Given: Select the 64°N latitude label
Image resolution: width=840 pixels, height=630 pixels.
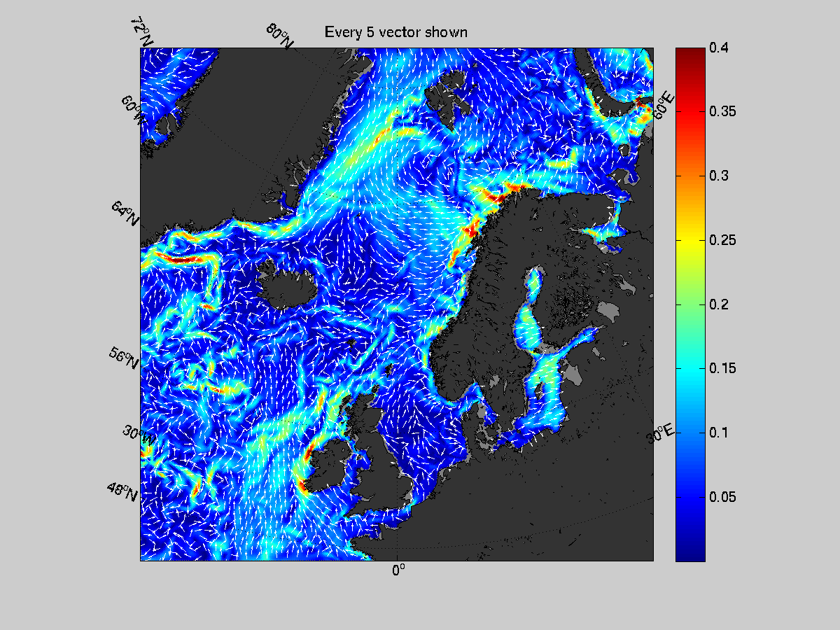Looking at the screenshot, I should 125,213.
